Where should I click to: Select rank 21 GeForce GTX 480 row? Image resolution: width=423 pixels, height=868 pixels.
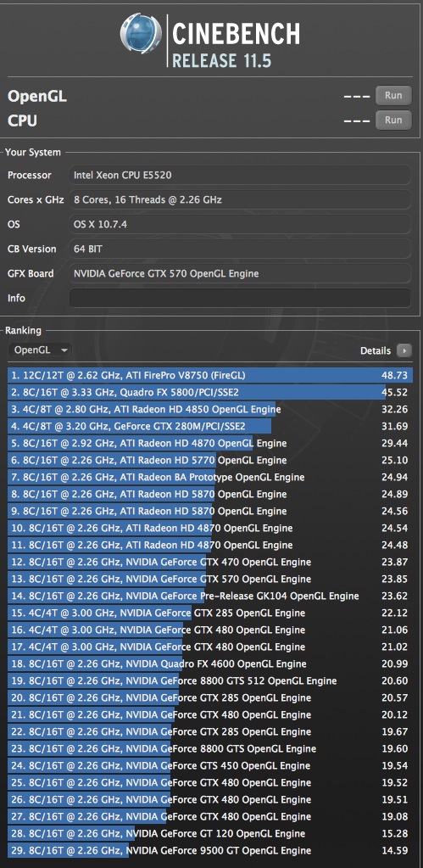210,714
